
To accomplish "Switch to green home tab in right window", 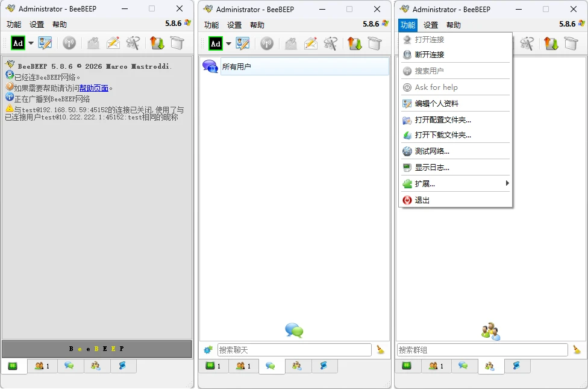I will (x=407, y=365).
